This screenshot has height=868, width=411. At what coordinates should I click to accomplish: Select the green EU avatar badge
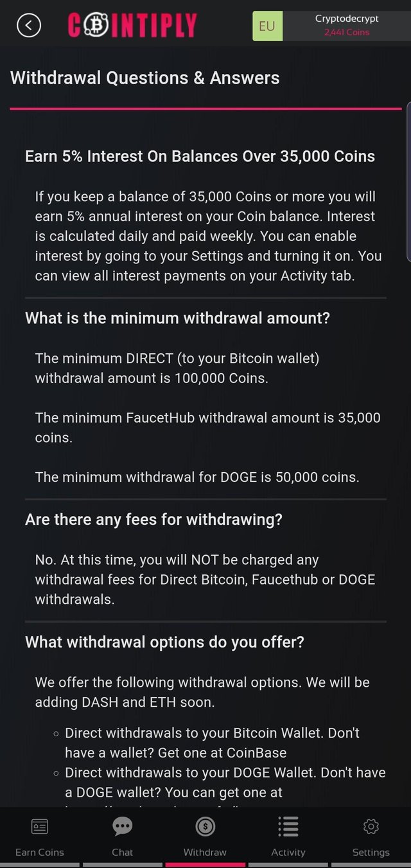267,26
